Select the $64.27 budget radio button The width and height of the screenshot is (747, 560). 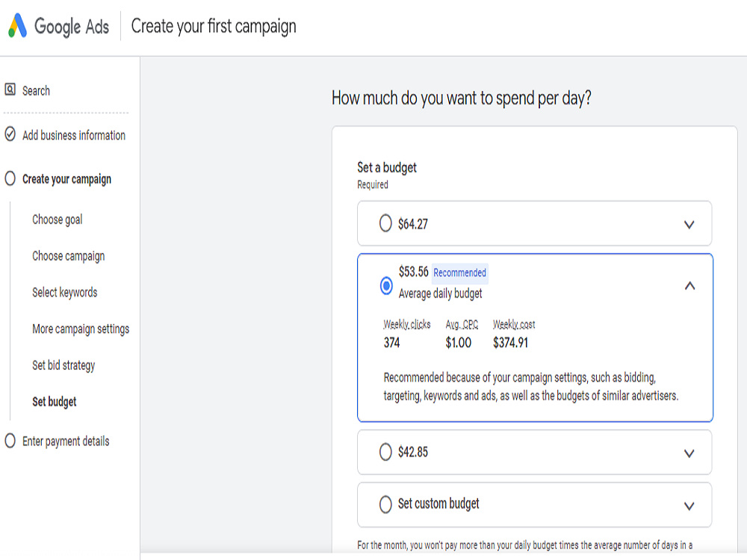click(x=385, y=223)
